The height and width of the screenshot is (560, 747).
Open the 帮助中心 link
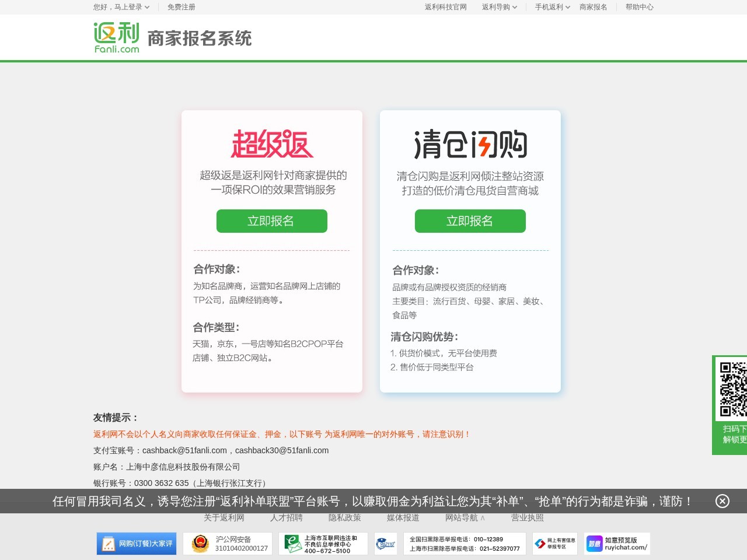point(640,7)
